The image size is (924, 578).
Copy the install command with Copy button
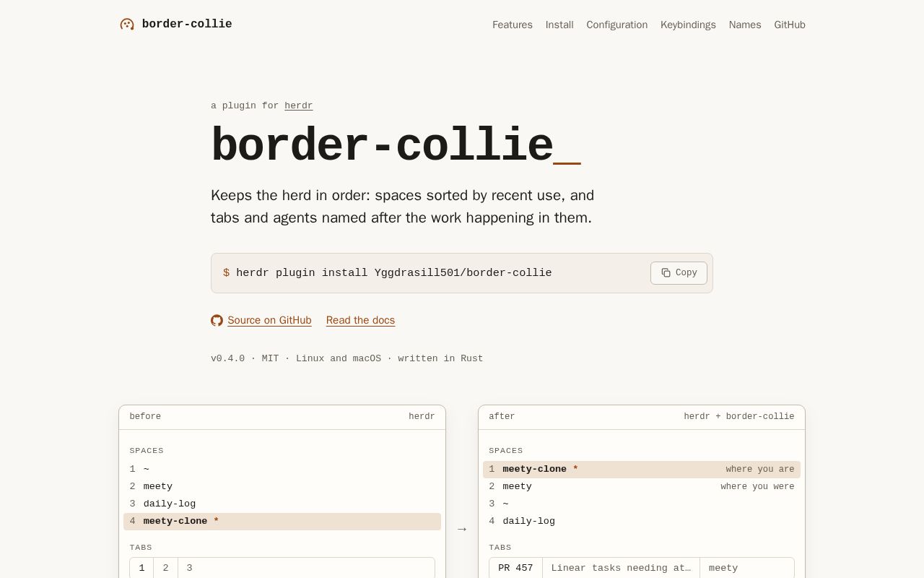pos(679,273)
